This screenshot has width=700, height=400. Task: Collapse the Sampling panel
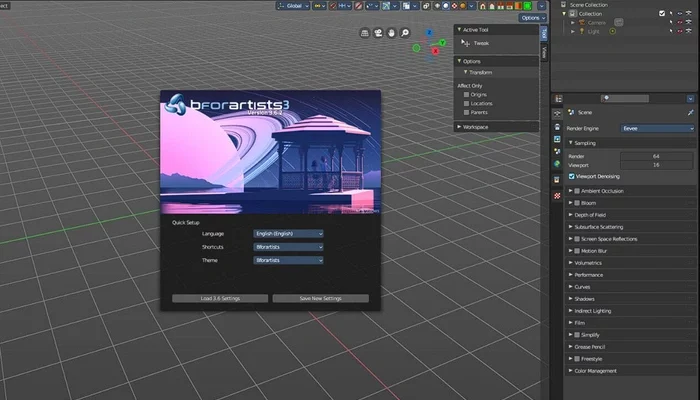coord(629,143)
